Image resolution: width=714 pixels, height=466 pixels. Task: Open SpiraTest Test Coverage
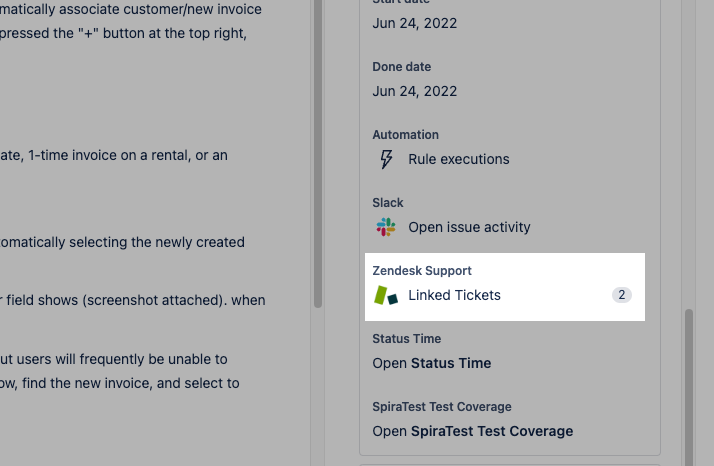(x=472, y=431)
